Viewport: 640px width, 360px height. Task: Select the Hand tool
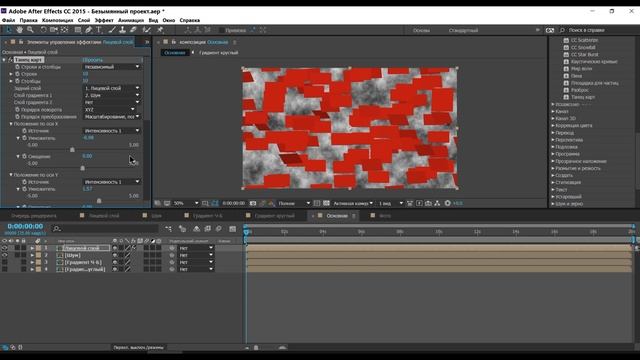[19, 30]
